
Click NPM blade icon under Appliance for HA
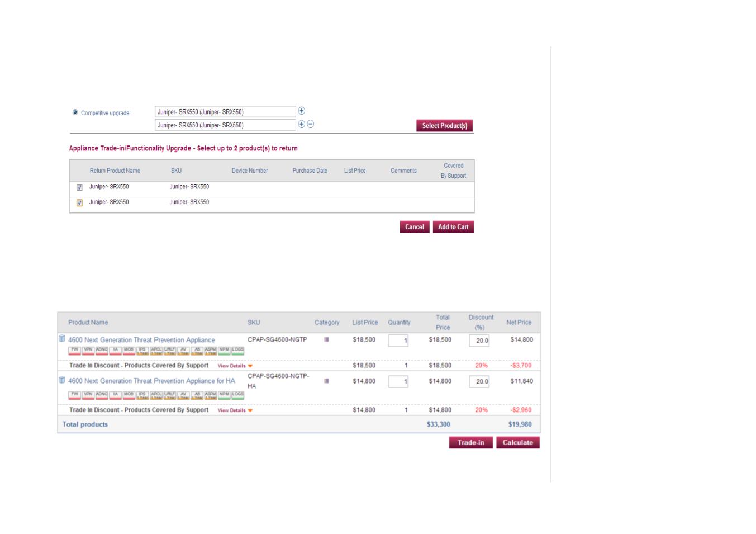pos(224,395)
